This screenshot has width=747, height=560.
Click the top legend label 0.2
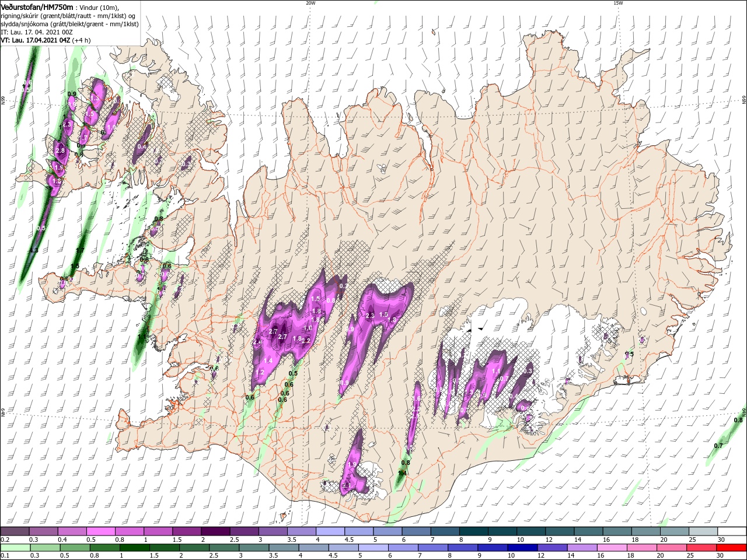tap(4, 540)
